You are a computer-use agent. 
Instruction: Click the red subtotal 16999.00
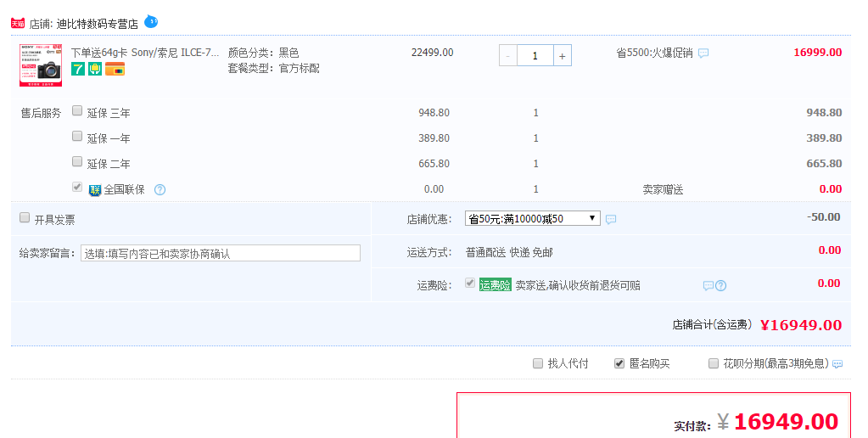click(x=818, y=53)
